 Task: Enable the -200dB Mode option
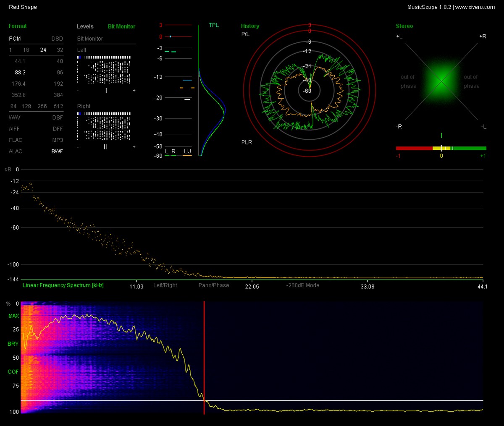[x=303, y=285]
